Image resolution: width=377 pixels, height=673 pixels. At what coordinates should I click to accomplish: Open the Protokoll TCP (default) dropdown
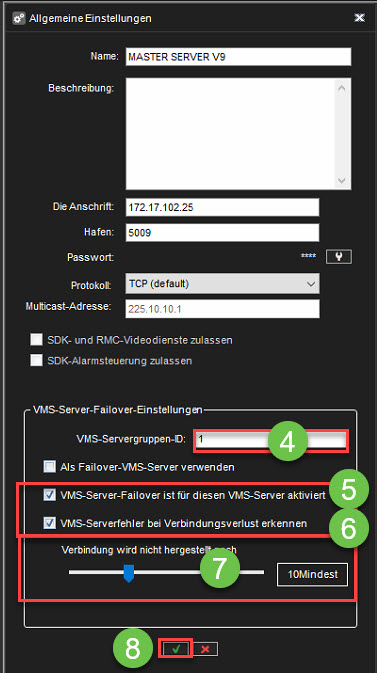(x=222, y=284)
